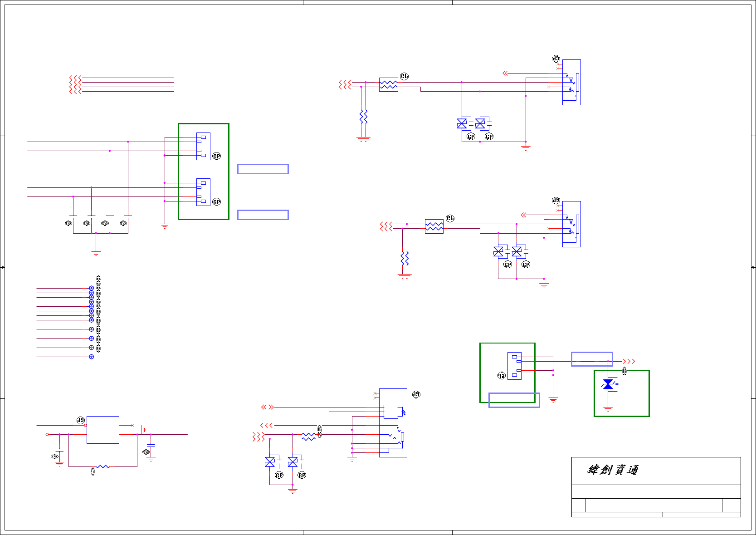Click the leftmost capacitor in the four-capacitor row
Screen dimensions: 756x535
click(73, 217)
